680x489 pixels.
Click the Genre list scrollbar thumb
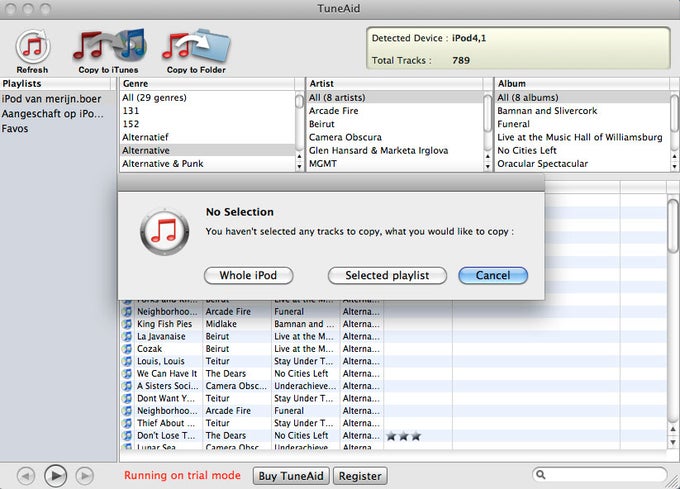[x=299, y=101]
